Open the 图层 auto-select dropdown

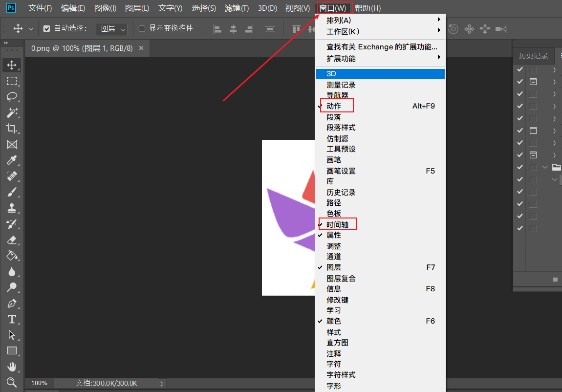[112, 29]
